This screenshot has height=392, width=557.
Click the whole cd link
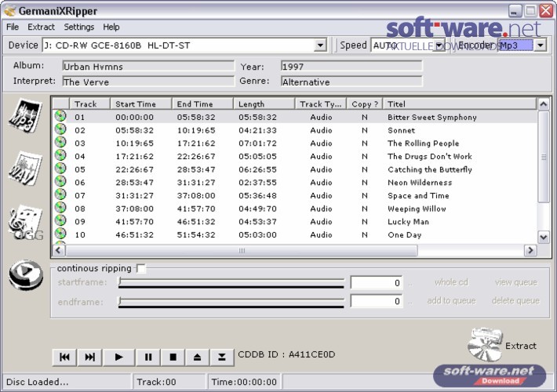click(x=451, y=282)
